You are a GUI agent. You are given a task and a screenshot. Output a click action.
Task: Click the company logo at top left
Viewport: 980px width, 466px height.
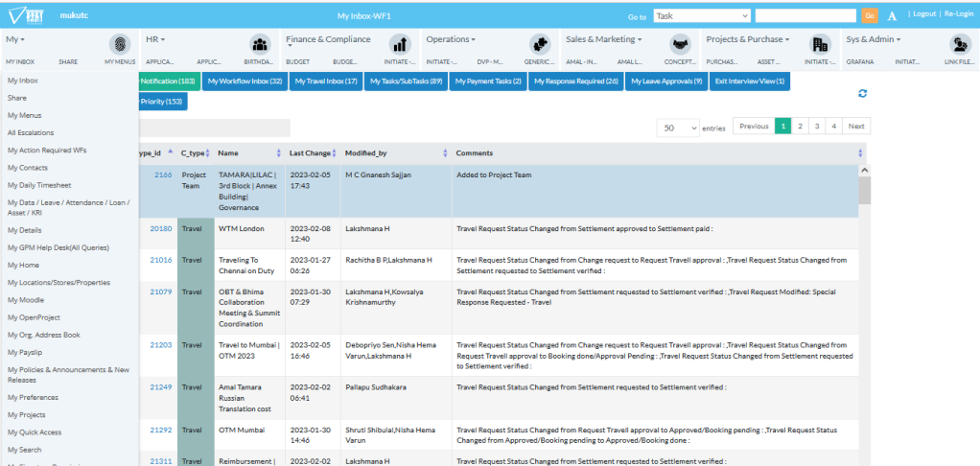[x=26, y=15]
